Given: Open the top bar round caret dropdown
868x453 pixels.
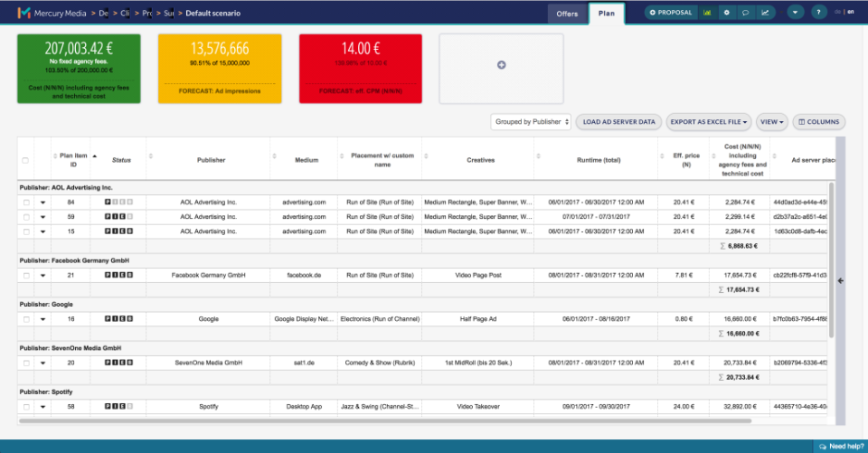Looking at the screenshot, I should (x=795, y=13).
